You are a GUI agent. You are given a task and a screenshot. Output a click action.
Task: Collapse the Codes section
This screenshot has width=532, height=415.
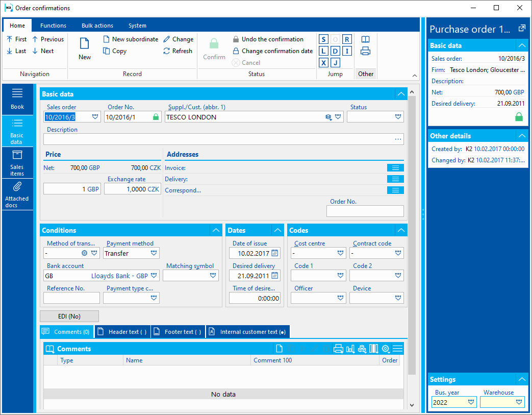pos(401,230)
